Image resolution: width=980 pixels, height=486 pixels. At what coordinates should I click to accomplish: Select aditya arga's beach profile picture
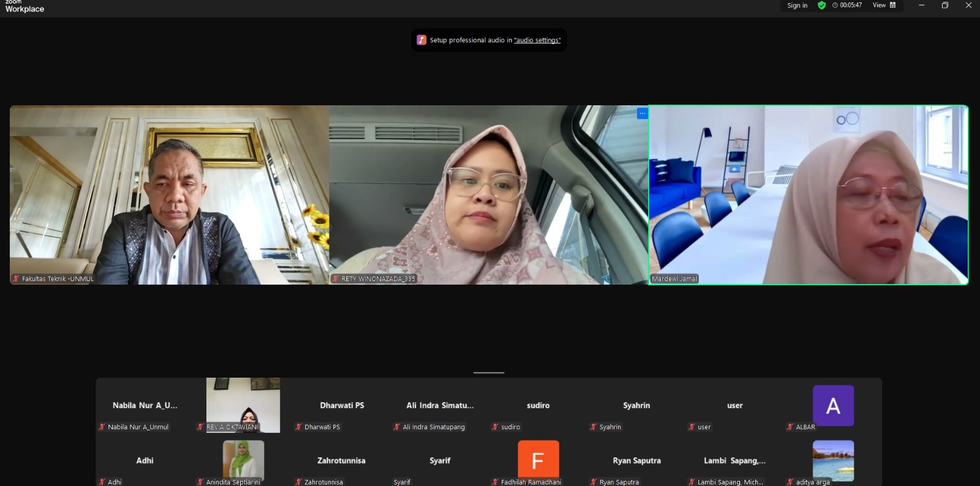click(833, 459)
